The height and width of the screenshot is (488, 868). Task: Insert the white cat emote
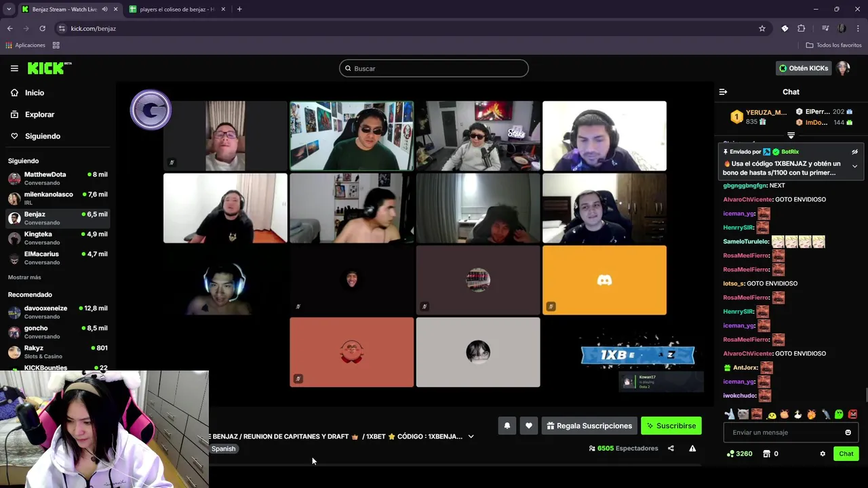(743, 414)
